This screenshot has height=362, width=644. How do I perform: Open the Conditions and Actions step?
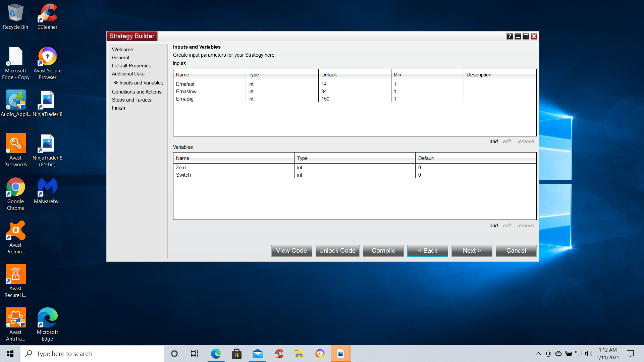coord(137,92)
